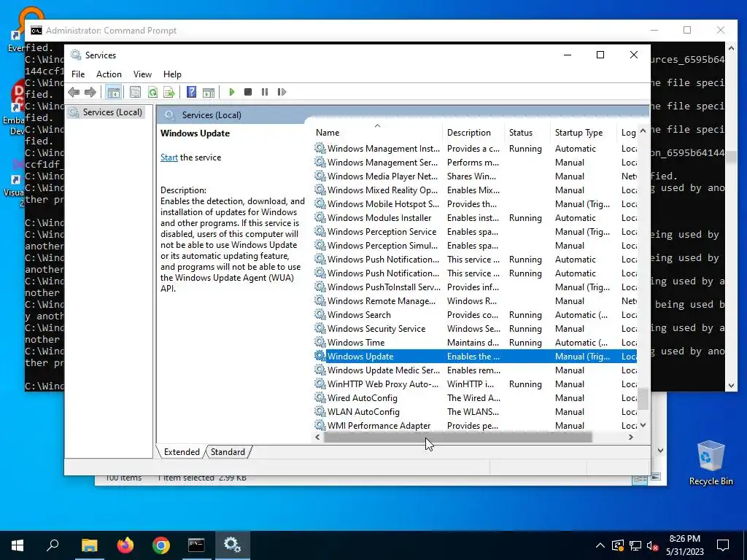Click the Manual (Trig... startup type of Windows Update

pos(582,357)
